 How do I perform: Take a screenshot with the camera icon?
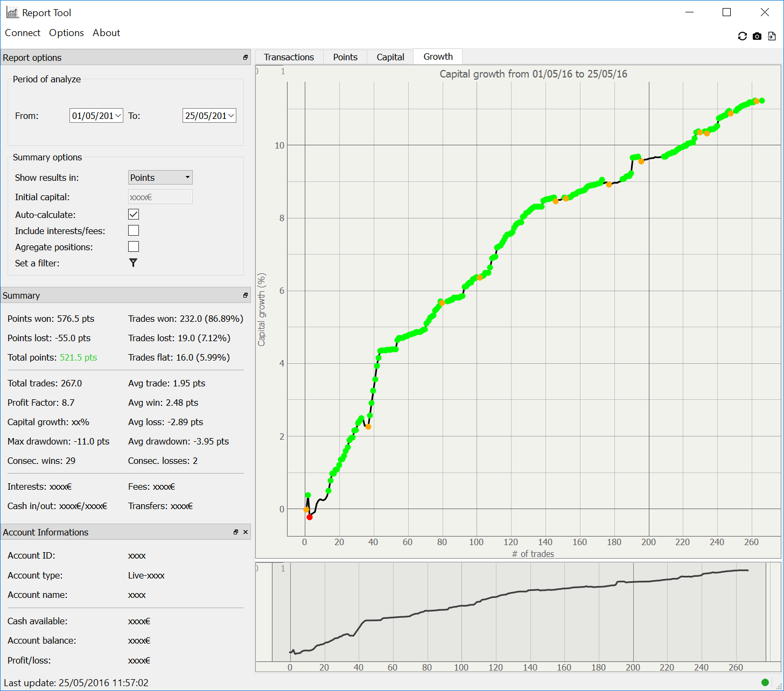[757, 36]
